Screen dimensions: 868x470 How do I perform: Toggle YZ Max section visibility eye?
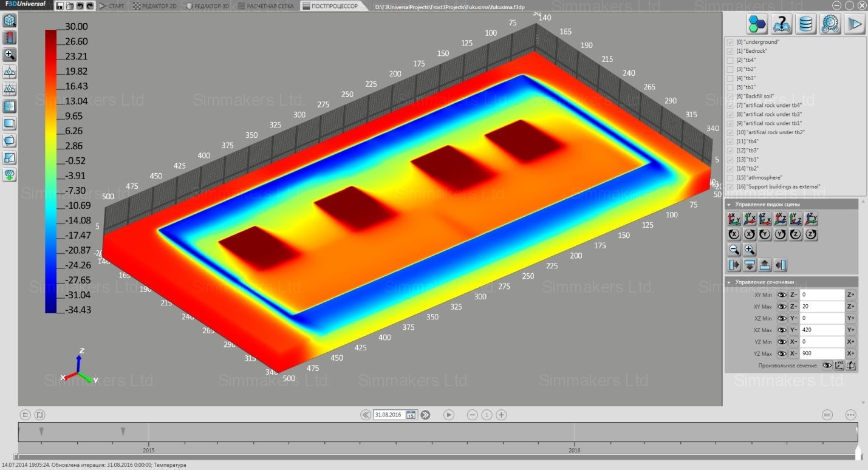point(781,353)
